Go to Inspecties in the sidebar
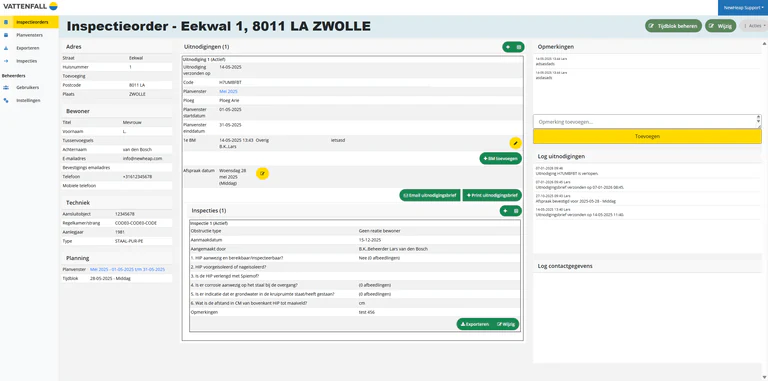 [x=26, y=61]
